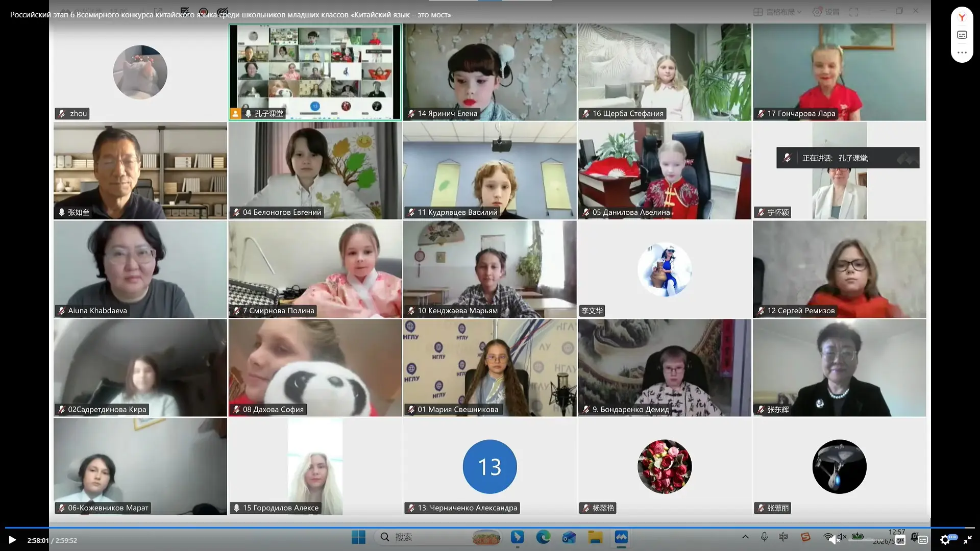Screen dimensions: 980x551
Task: Select the 李文华 participant avatar
Action: (665, 269)
